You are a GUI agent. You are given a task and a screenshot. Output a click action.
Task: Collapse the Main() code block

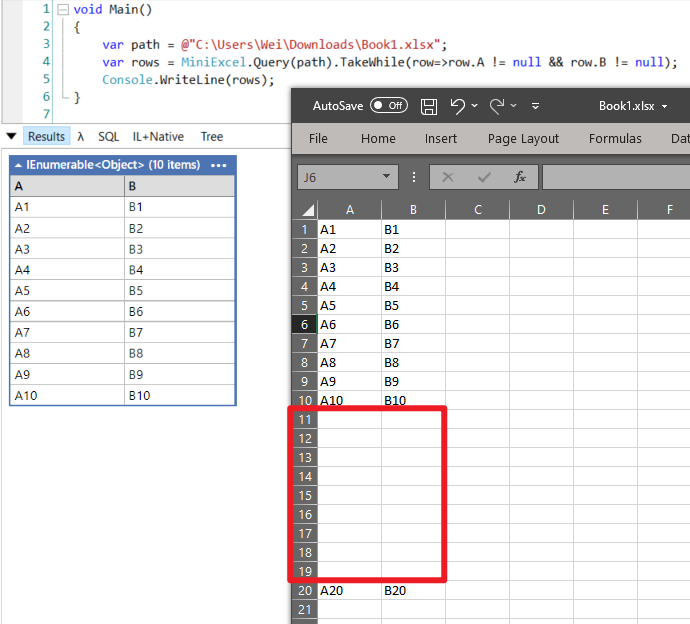pos(63,10)
